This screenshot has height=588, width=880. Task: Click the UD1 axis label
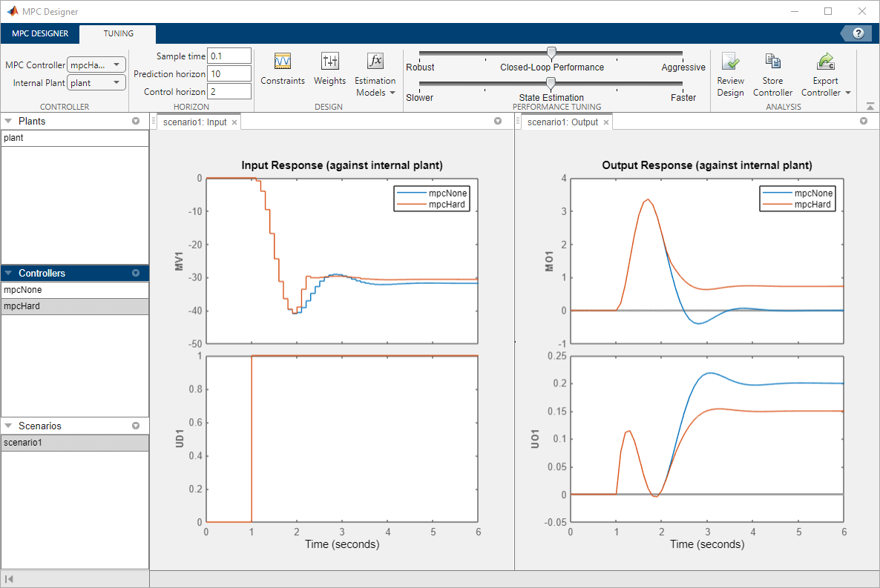(179, 439)
